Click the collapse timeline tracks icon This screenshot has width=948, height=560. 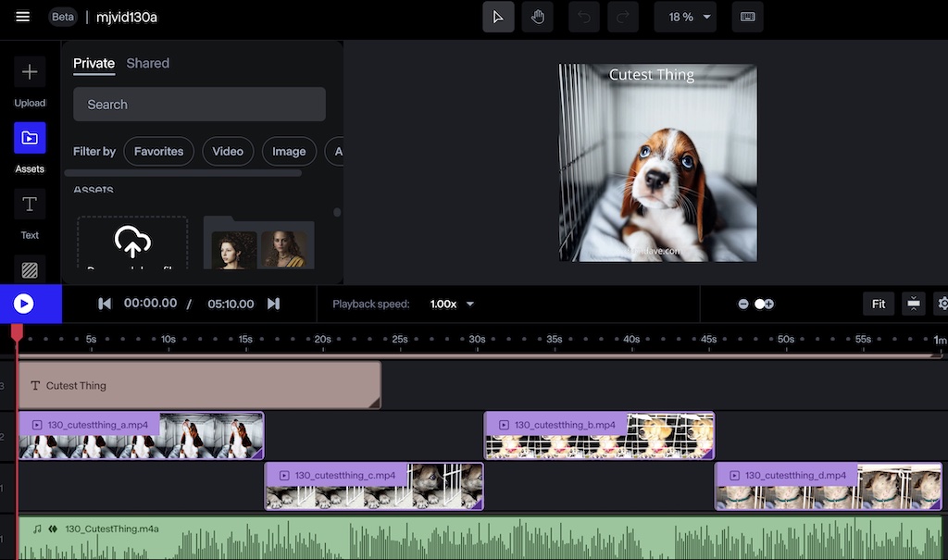click(914, 304)
